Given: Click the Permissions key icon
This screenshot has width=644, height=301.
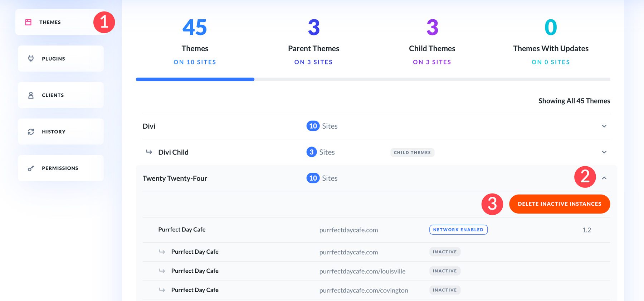Looking at the screenshot, I should click(x=31, y=168).
